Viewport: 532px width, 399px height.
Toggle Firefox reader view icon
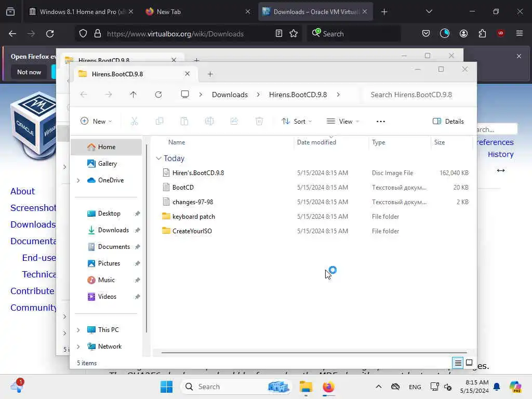pyautogui.click(x=279, y=33)
